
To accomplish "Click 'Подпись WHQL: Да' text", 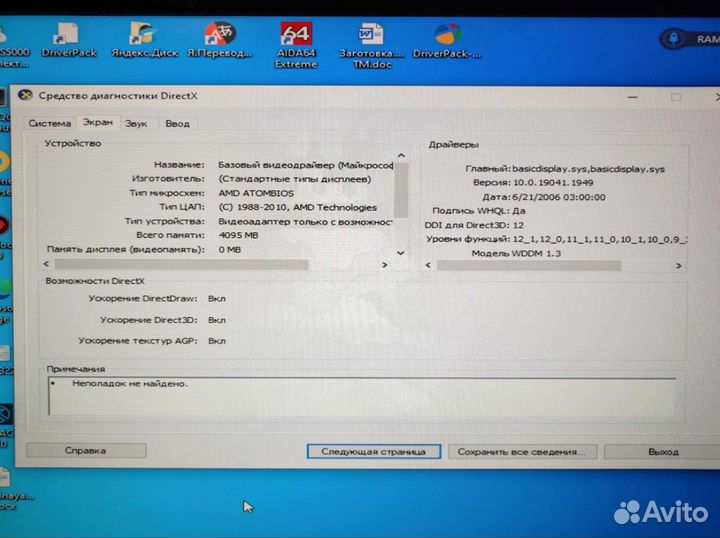I will coord(478,211).
